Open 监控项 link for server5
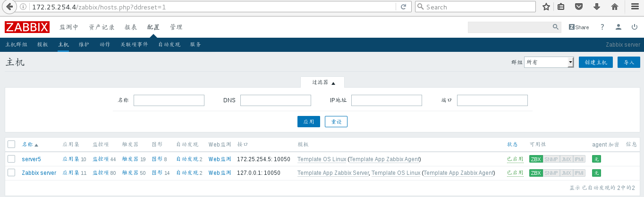This screenshot has height=197, width=644. pos(101,159)
